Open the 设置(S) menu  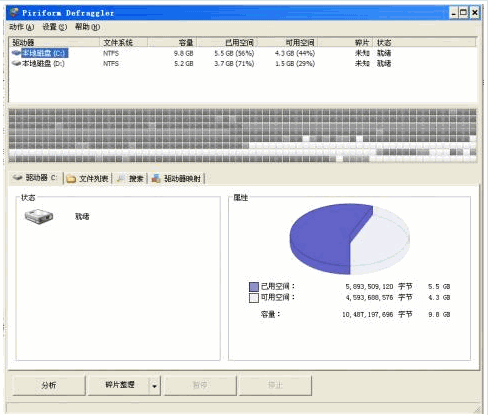[55, 27]
